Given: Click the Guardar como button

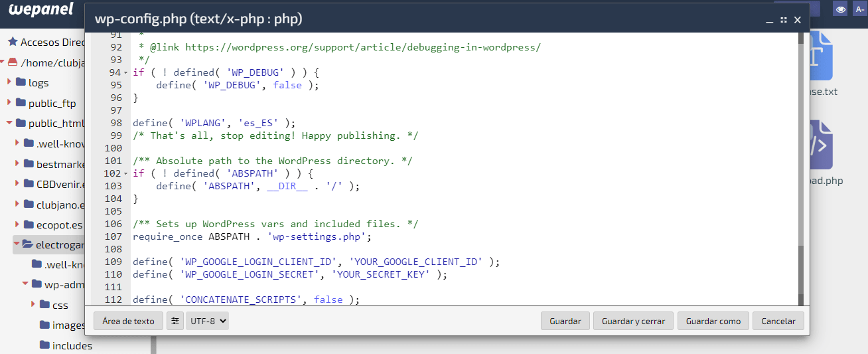Looking at the screenshot, I should [x=713, y=321].
